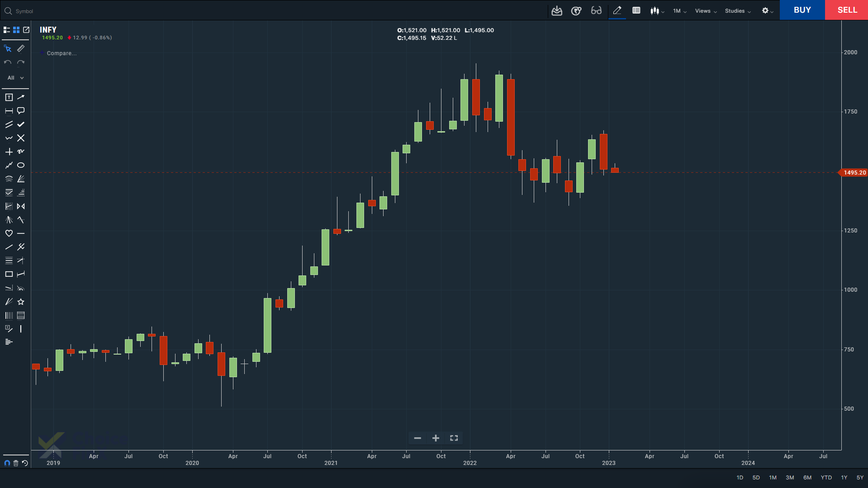
Task: Open the All drawing tools filter dropdown
Action: (15, 78)
